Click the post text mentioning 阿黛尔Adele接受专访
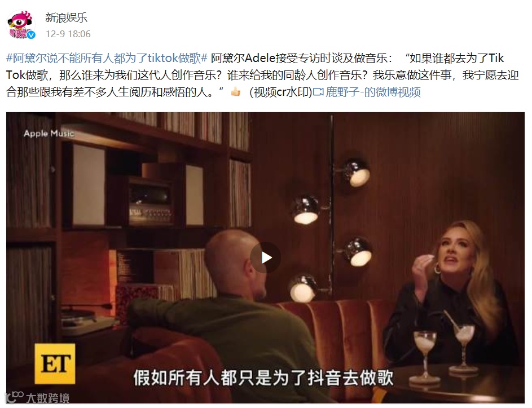This screenshot has height=408, width=532. click(x=300, y=58)
